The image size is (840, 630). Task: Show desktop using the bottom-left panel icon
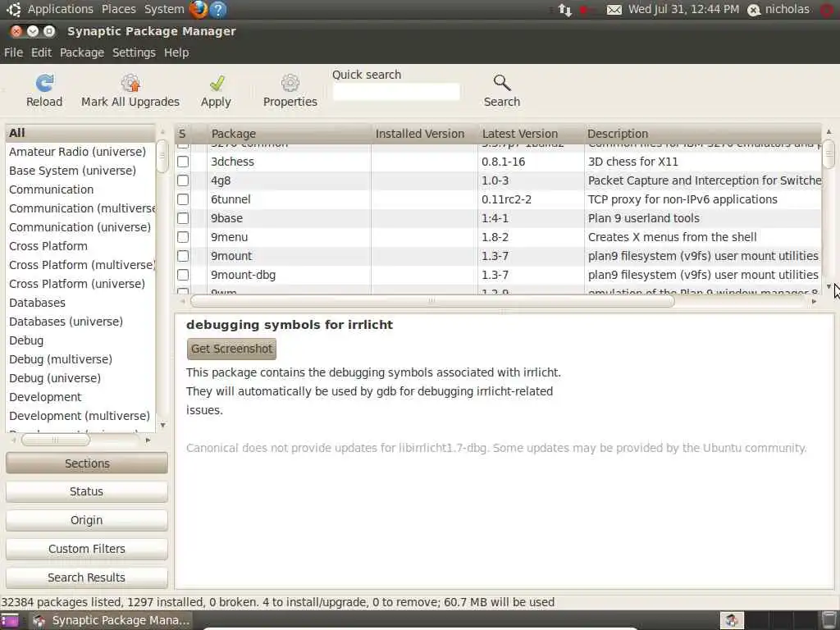click(9, 620)
